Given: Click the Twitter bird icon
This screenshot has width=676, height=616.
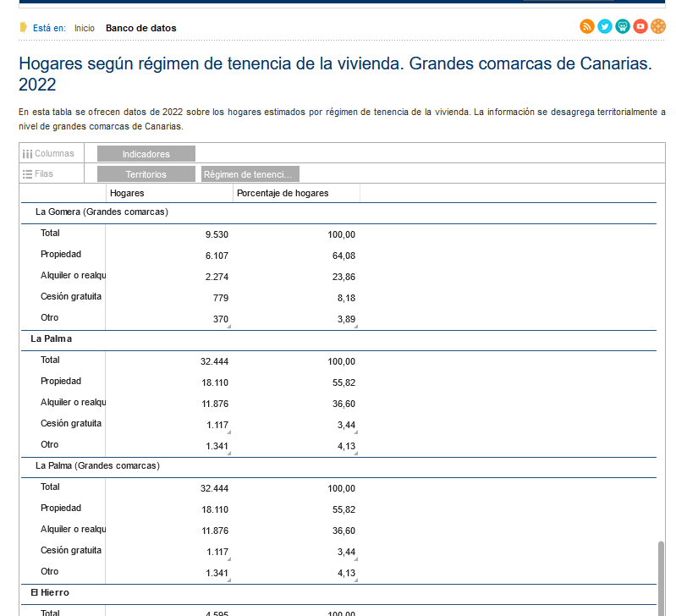Looking at the screenshot, I should [605, 26].
